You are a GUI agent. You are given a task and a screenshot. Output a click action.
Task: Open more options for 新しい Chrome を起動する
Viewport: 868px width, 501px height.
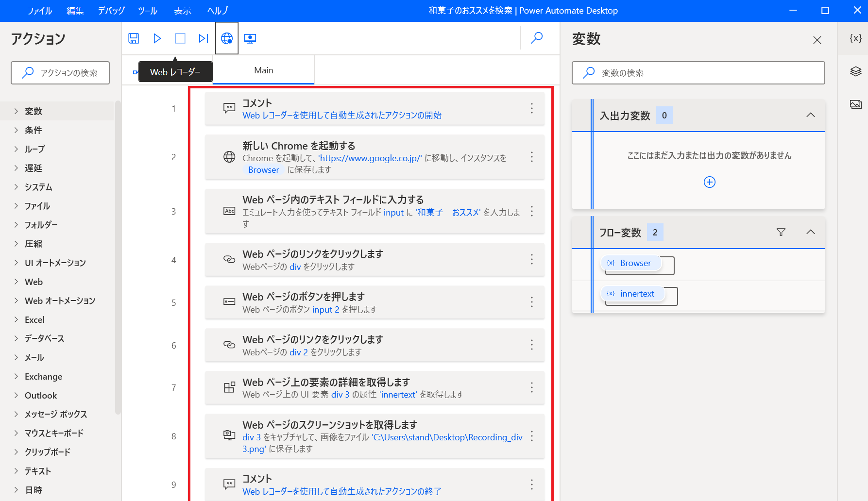532,157
